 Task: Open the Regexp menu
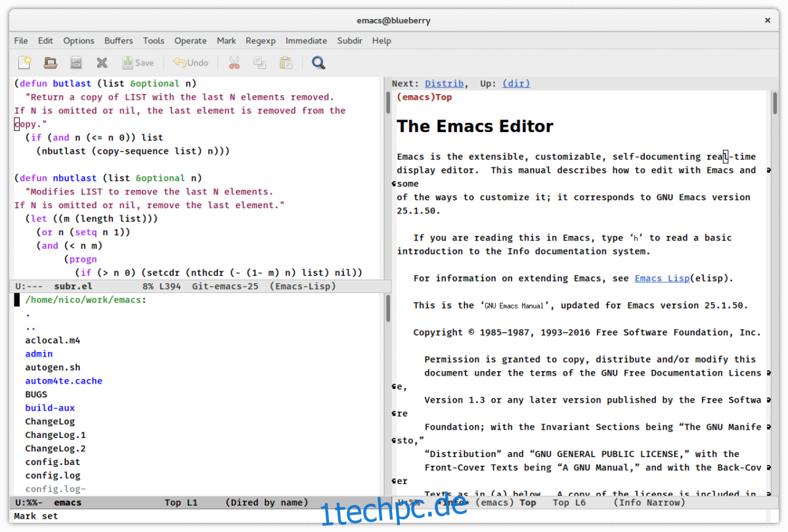click(261, 41)
